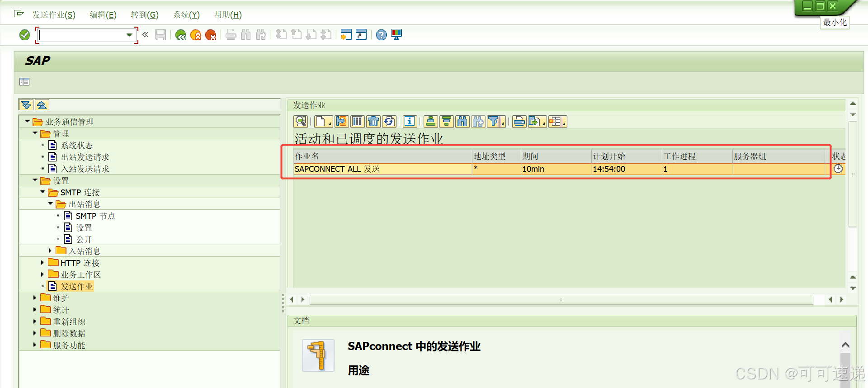Open the Help question mark icon
Viewport: 868px width, 388px height.
point(382,35)
